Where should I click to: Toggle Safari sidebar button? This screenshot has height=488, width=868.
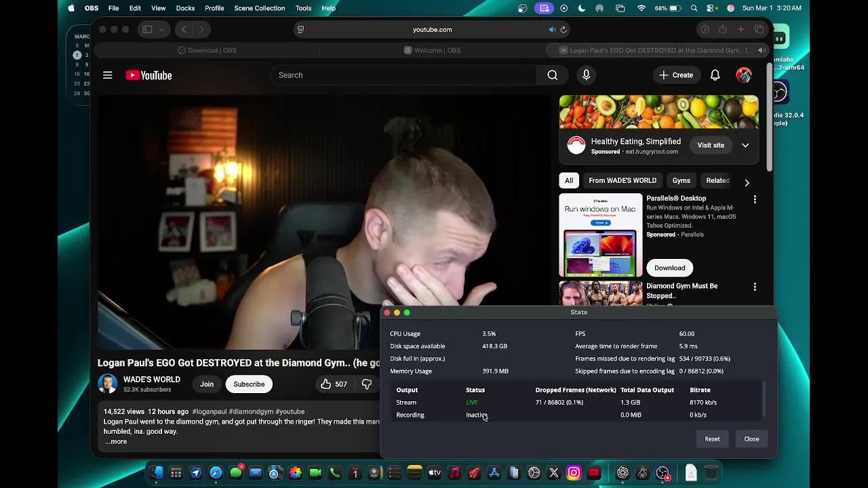click(147, 30)
